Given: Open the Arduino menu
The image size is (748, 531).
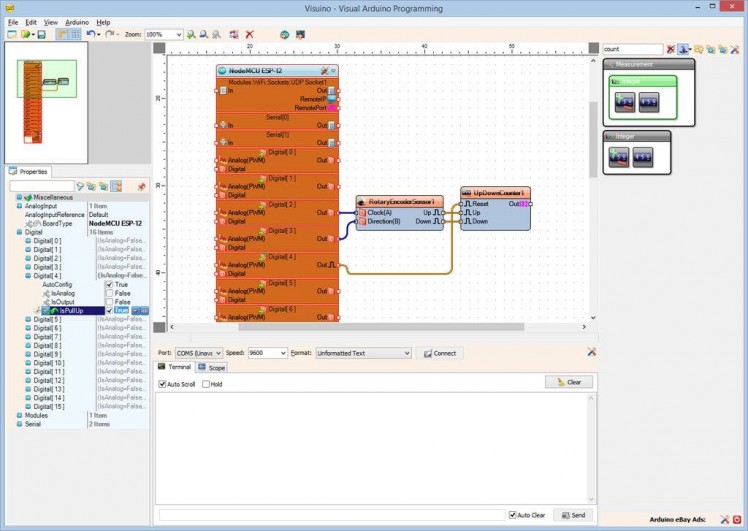Looking at the screenshot, I should (x=77, y=21).
